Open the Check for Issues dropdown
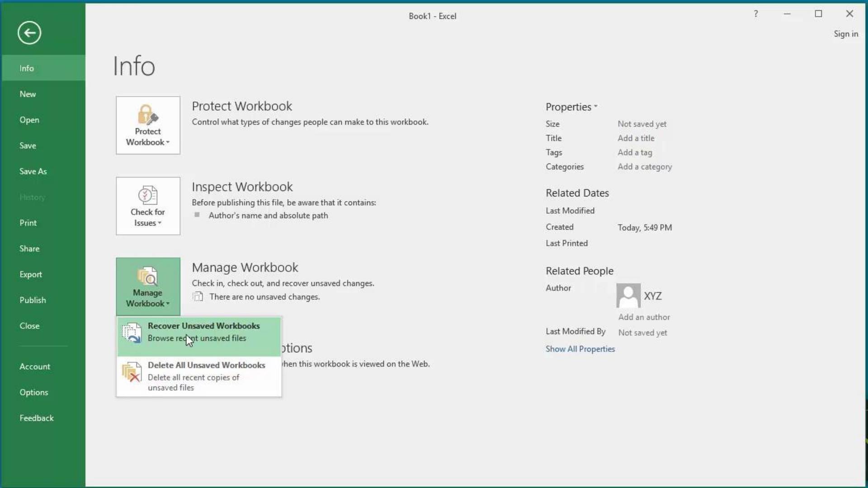Screen dimensions: 868x488 (x=148, y=206)
